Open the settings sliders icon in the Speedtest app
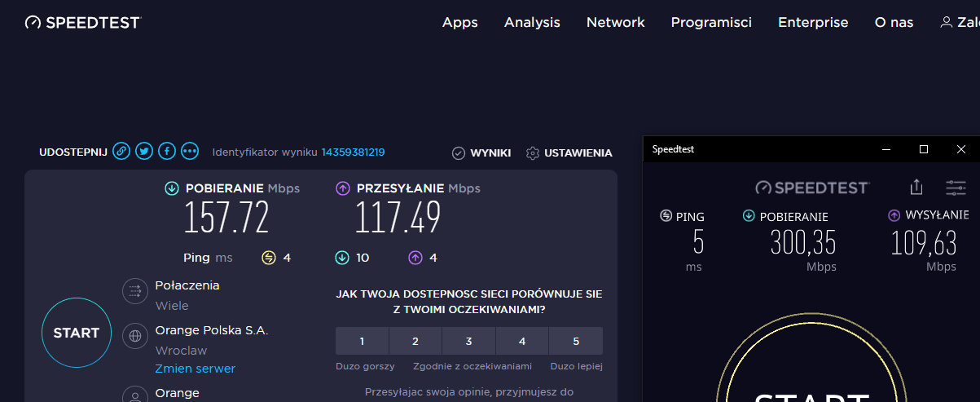The image size is (980, 402). point(956,188)
